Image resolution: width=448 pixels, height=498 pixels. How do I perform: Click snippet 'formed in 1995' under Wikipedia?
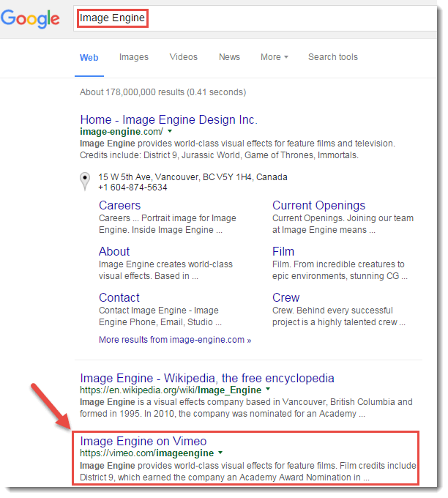click(246, 408)
